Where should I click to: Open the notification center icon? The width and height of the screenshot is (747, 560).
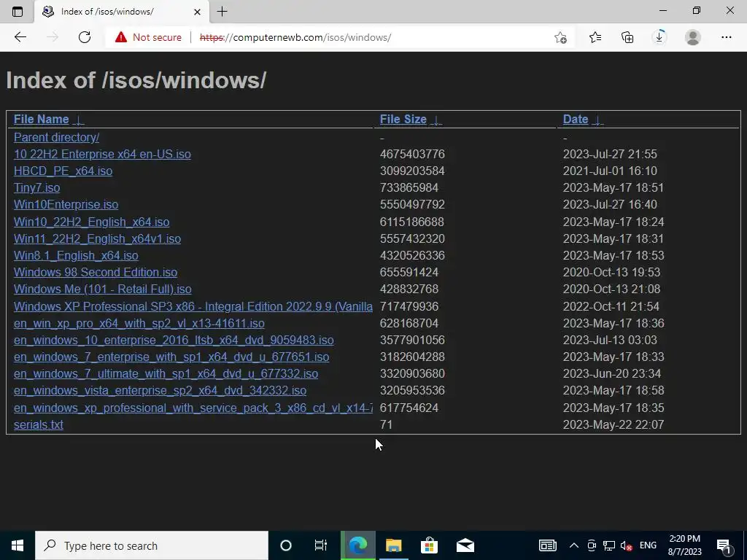724,545
